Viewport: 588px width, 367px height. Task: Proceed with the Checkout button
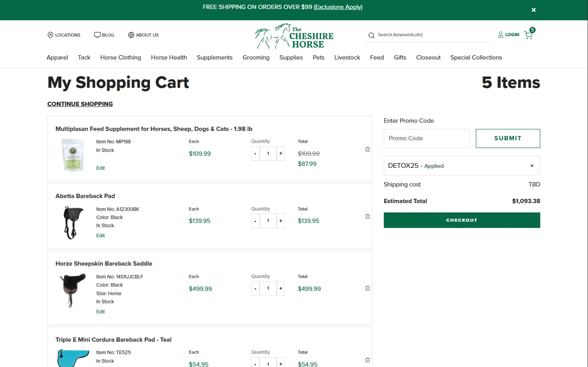pos(462,220)
